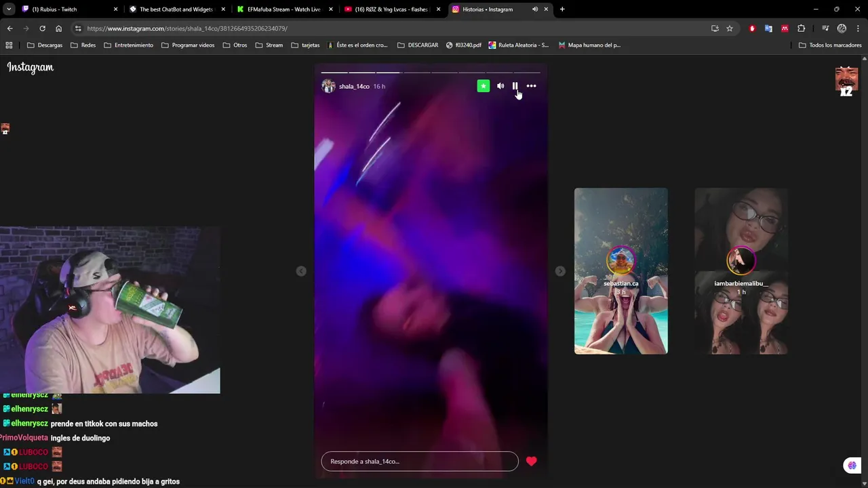Viewport: 868px width, 488px height.
Task: Open the Redes bookmark folder
Action: [83, 45]
